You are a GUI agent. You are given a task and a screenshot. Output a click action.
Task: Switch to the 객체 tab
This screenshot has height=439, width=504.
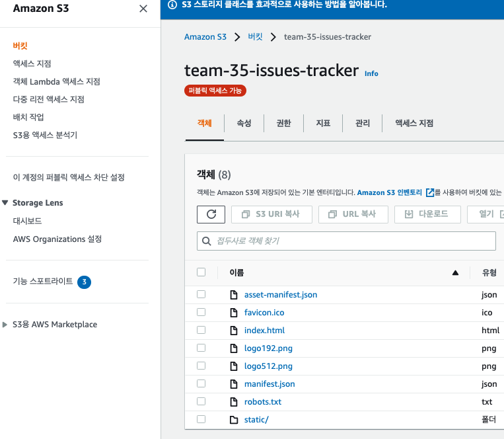204,123
